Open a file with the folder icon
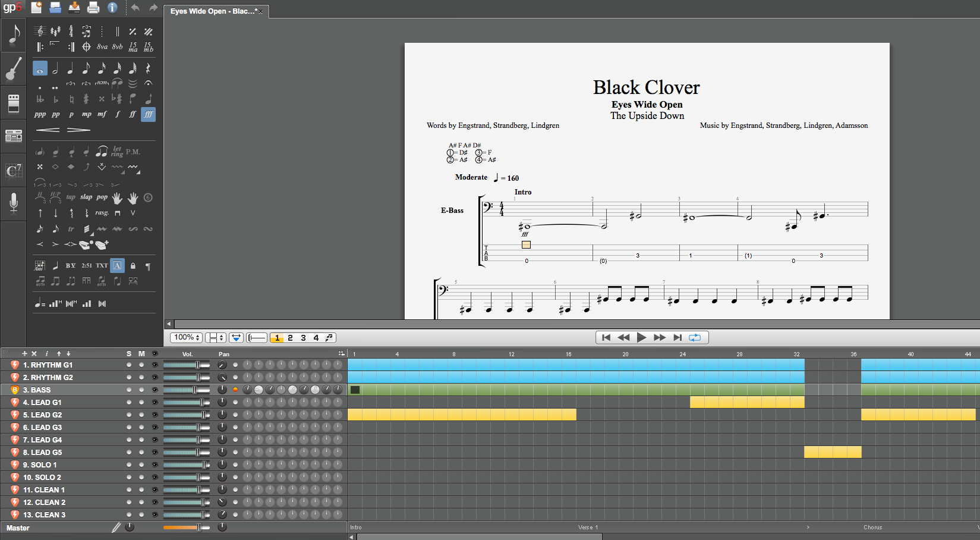This screenshot has height=540, width=980. [55, 7]
